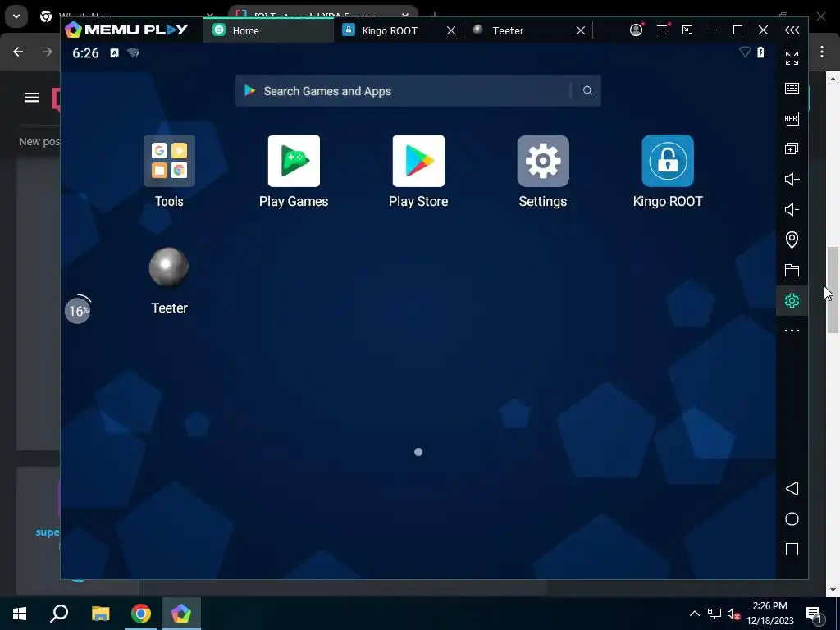Click the 16% progress floating bubble

point(78,311)
